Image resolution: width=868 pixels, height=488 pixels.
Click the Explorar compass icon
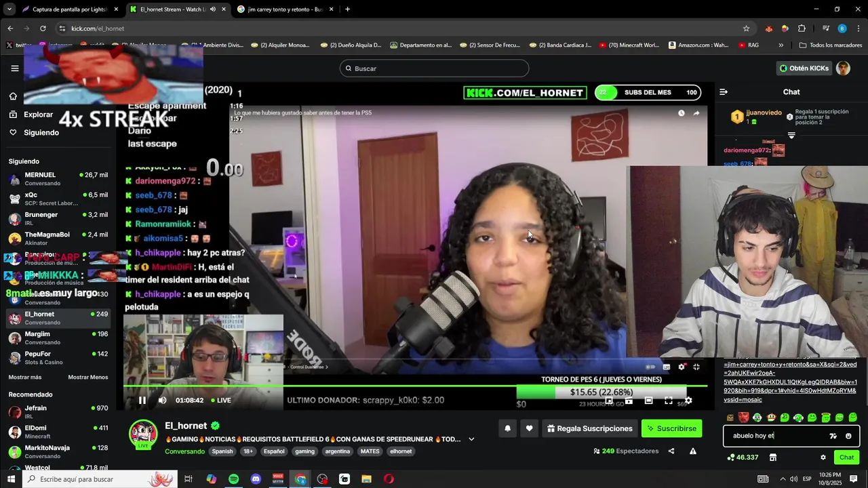point(13,115)
